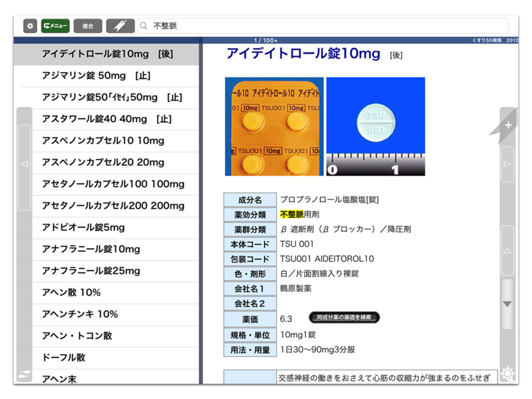The width and height of the screenshot is (532, 399).
Task: Open the white tablet photo
Action: (376, 127)
